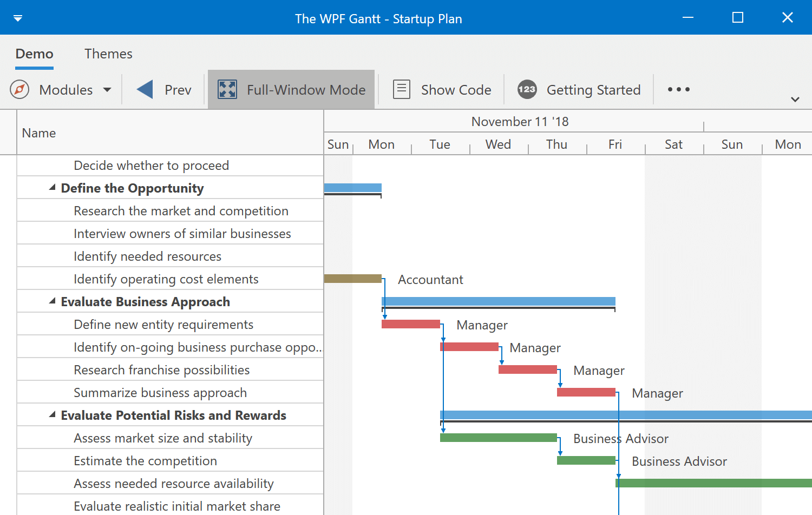Click the 123 Getting Started icon

(x=527, y=89)
